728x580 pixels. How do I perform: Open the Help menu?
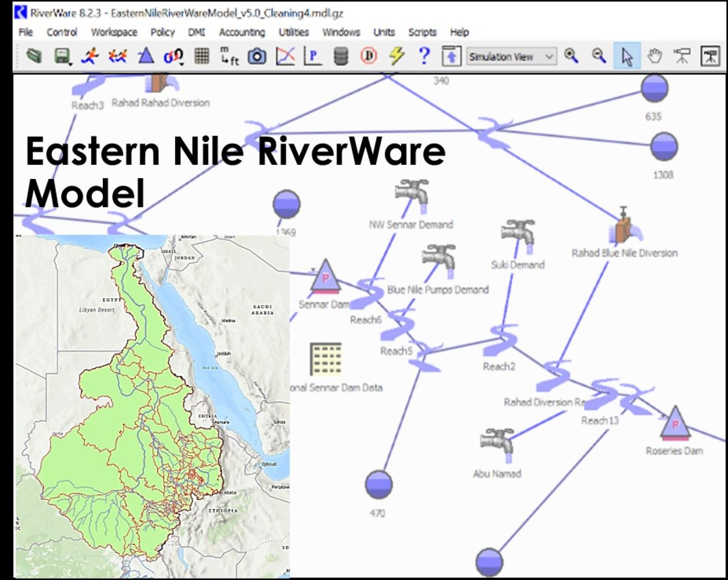click(x=459, y=32)
